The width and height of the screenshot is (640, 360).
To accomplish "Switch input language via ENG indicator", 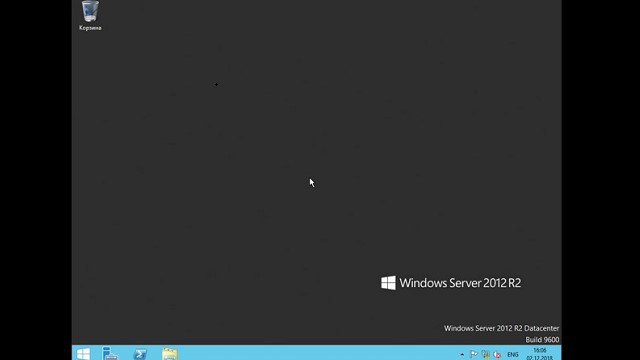I will (x=513, y=355).
